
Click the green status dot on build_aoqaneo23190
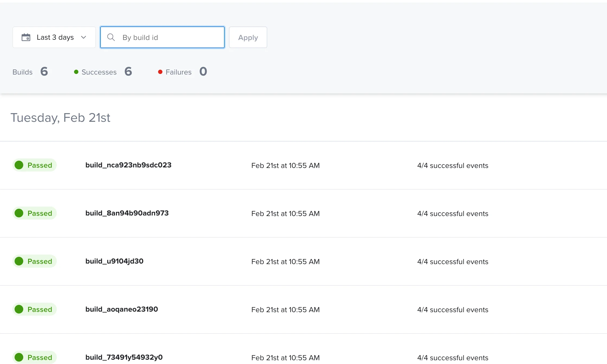(19, 309)
